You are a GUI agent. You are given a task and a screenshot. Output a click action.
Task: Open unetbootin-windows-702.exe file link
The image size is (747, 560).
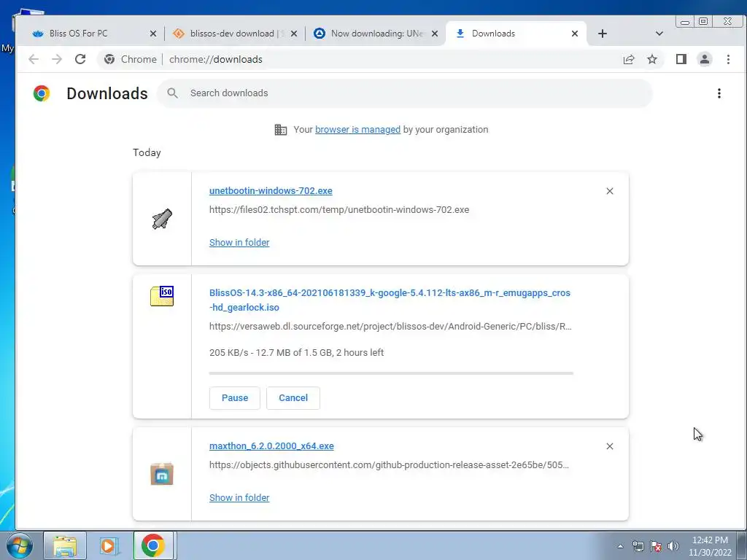click(271, 190)
